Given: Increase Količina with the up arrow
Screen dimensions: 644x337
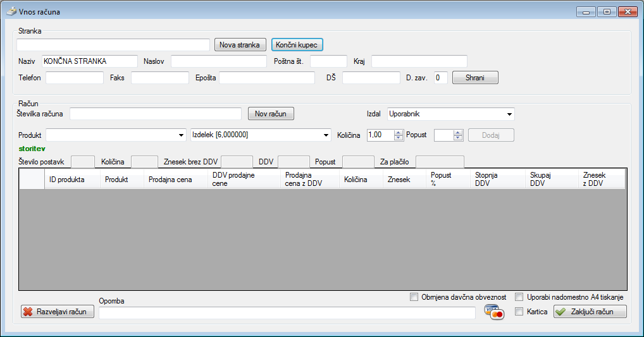Looking at the screenshot, I should pos(399,132).
